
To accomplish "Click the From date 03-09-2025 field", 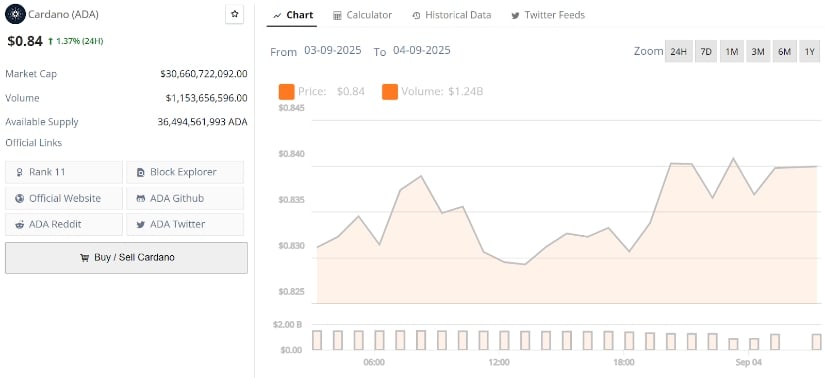I will [x=333, y=51].
